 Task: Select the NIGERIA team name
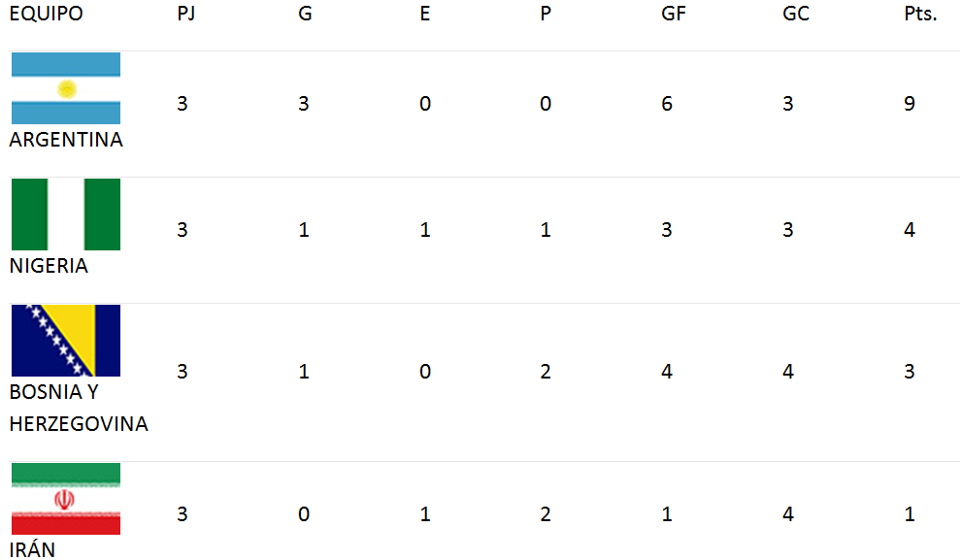[x=49, y=266]
